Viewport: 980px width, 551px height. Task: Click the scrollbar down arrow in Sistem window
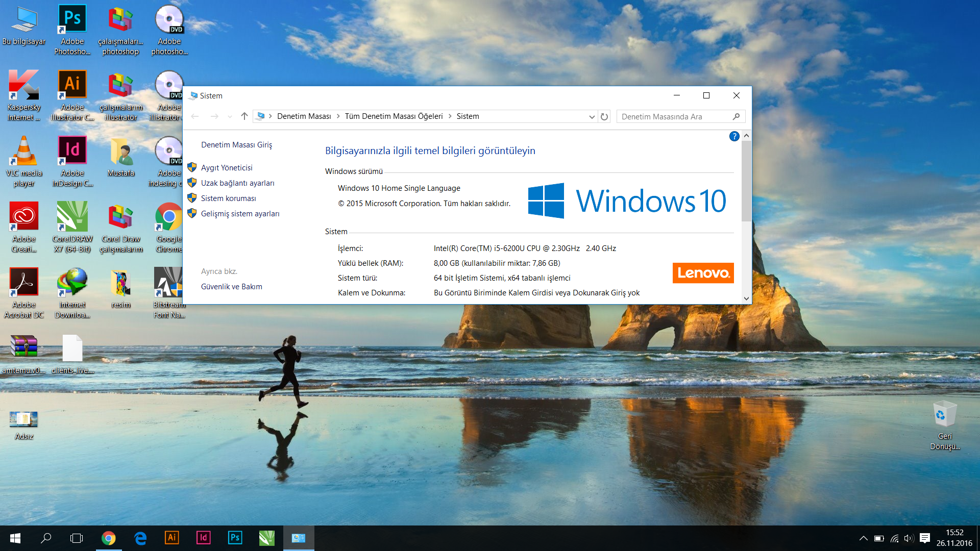click(x=746, y=298)
